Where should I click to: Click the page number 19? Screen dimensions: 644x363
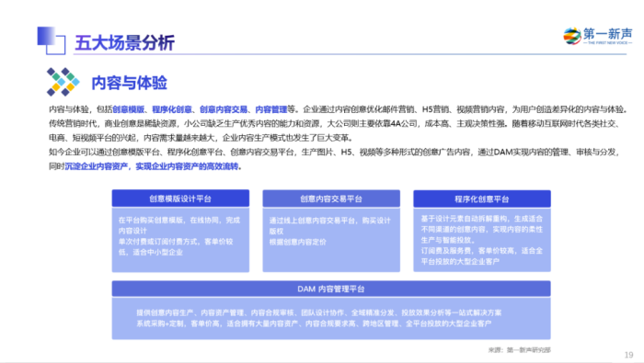point(628,355)
